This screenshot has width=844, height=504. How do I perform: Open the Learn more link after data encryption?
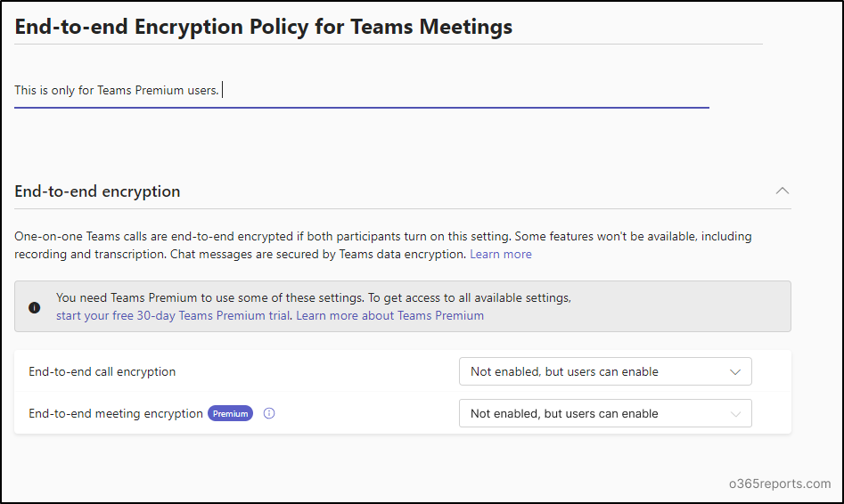click(501, 254)
